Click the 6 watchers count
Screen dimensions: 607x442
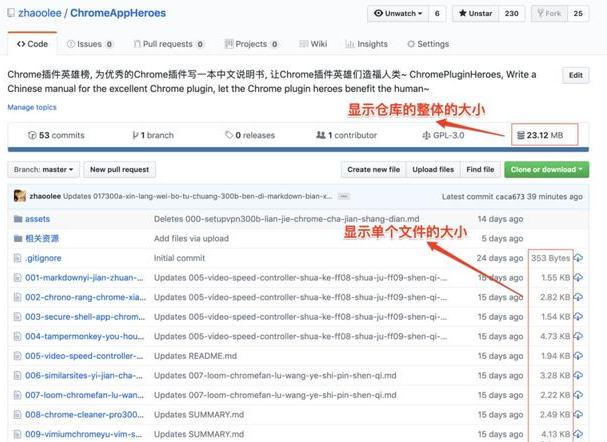[437, 14]
